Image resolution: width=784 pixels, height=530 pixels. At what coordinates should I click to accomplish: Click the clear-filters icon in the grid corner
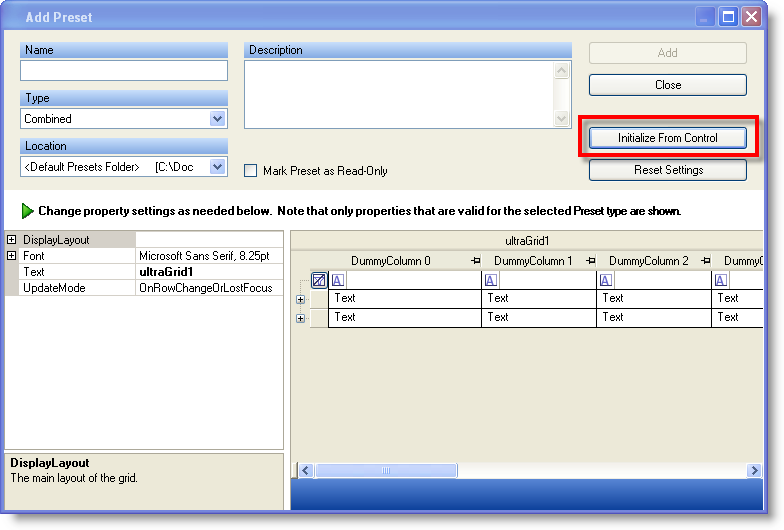[x=319, y=281]
